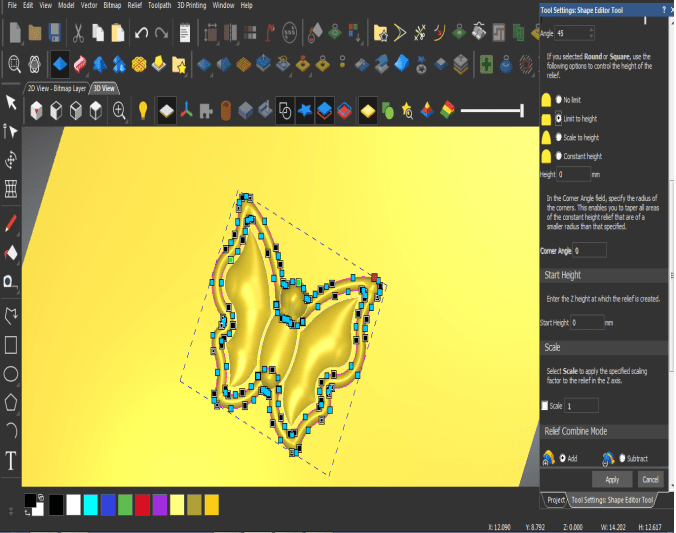
Task: Click the Cancel button
Action: [650, 480]
